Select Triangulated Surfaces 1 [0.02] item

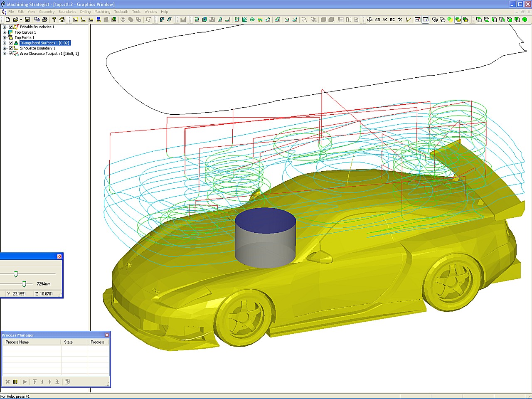tap(45, 43)
